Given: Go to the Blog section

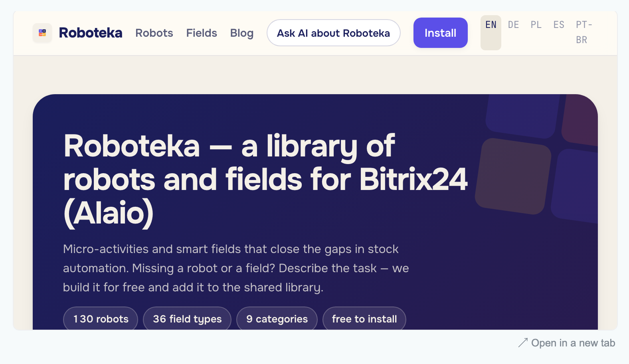Looking at the screenshot, I should tap(242, 33).
